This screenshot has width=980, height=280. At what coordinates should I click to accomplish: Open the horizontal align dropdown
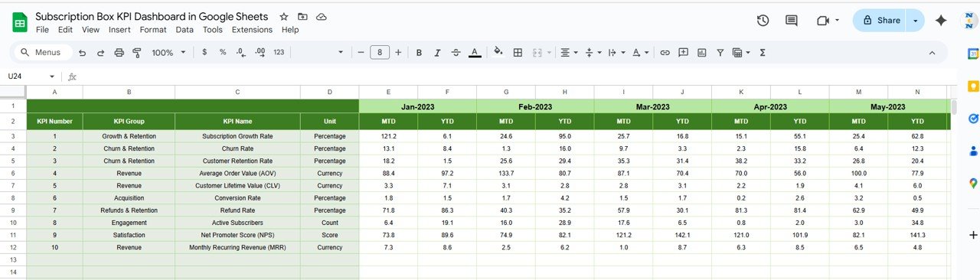[568, 52]
